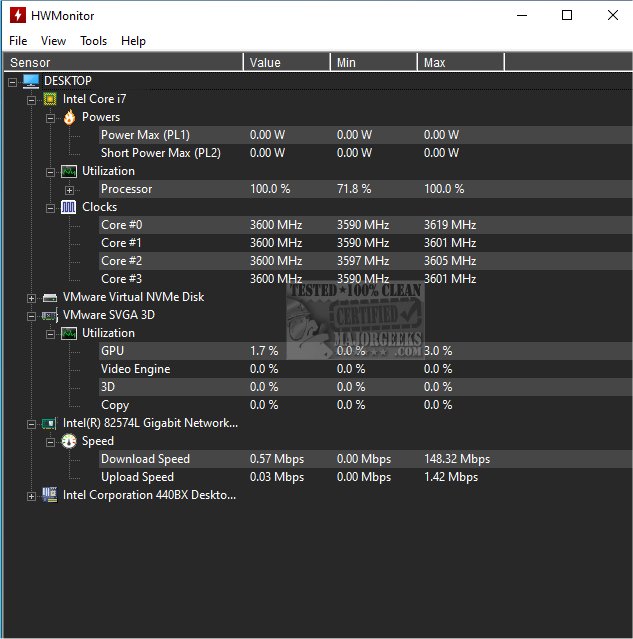Viewport: 633px width, 639px height.
Task: Collapse the Intel 82574L Gigabit Network node
Action: 31,425
